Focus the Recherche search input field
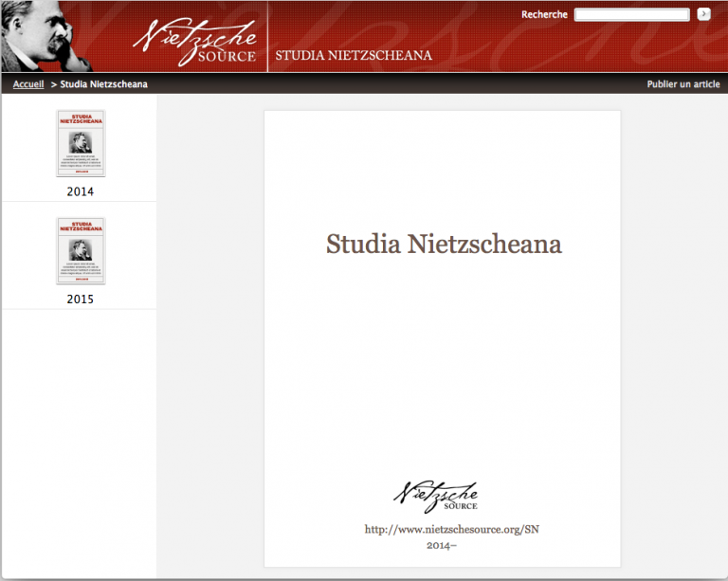Viewport: 728px width, 581px height. (x=631, y=14)
